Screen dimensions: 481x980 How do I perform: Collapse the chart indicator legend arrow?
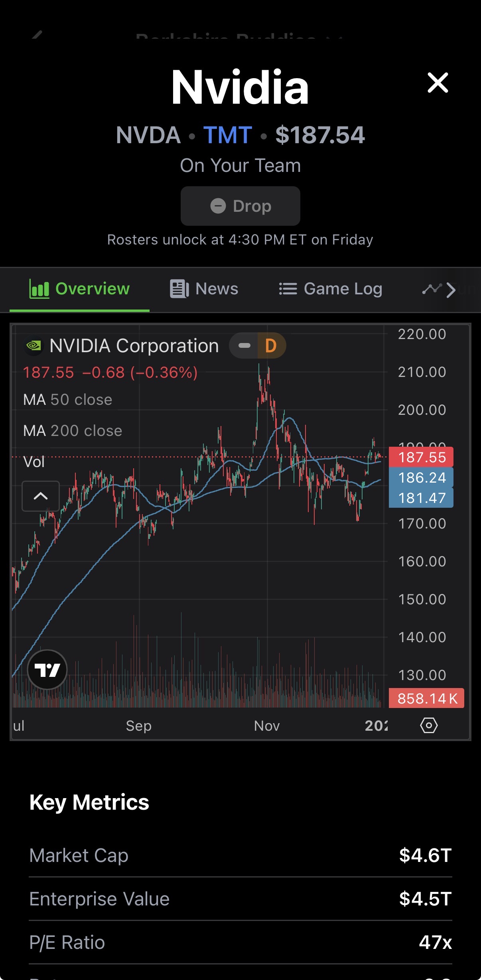41,496
